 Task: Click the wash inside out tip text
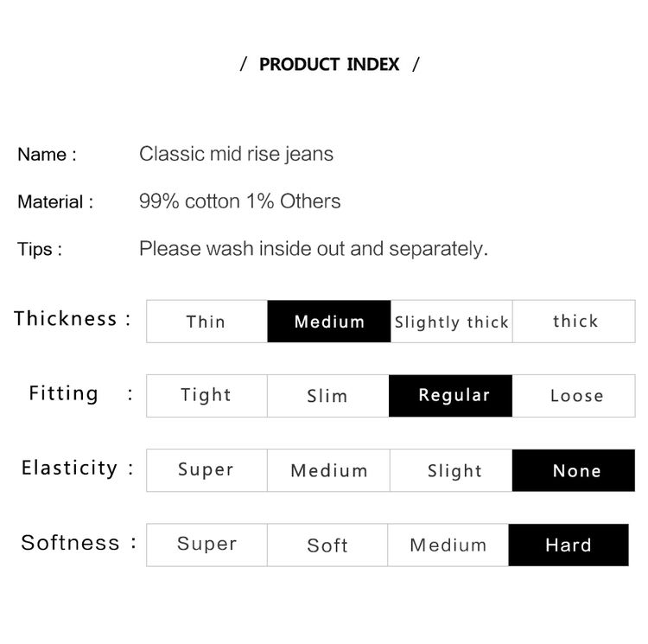(x=314, y=249)
